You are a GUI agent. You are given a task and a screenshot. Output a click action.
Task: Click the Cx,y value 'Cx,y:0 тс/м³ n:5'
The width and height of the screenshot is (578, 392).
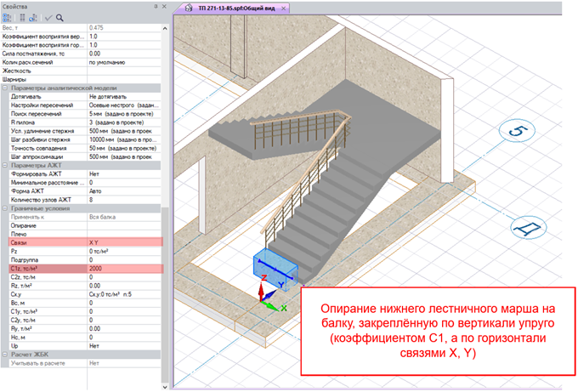pos(124,294)
